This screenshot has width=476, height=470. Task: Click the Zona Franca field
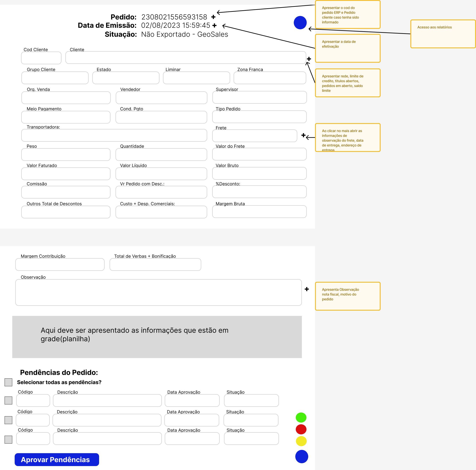270,78
